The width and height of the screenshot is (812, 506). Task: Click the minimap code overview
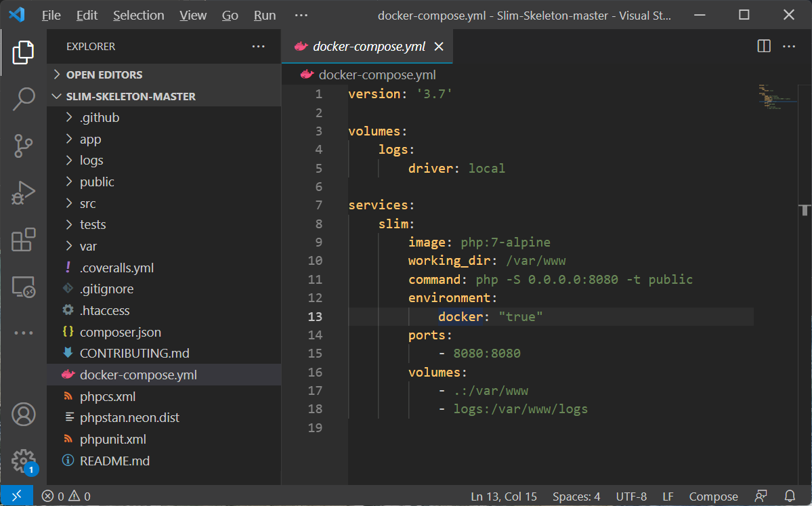[x=777, y=96]
